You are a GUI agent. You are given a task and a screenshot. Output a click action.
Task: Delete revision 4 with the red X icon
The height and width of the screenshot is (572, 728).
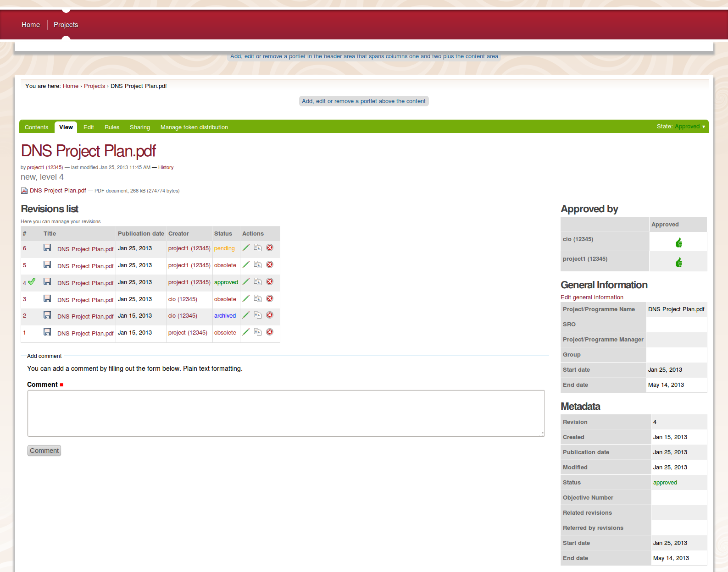[x=270, y=281]
